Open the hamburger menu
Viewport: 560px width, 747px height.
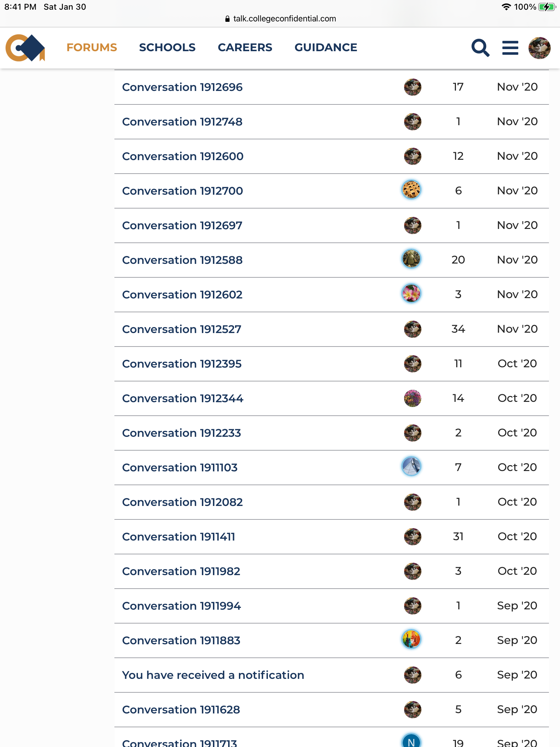tap(510, 48)
